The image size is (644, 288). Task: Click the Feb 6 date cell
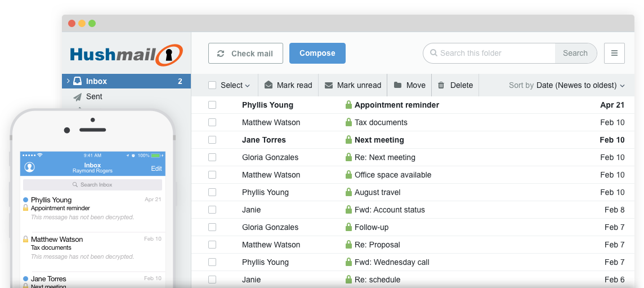614,280
